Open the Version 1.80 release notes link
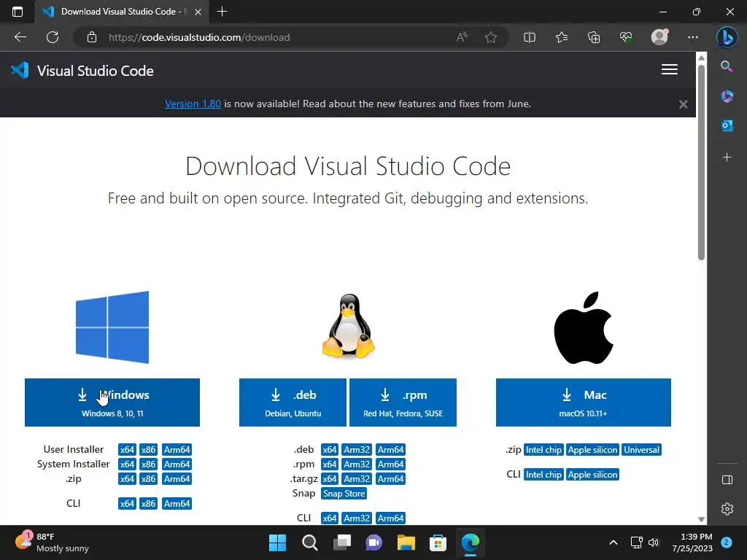The image size is (747, 560). [x=193, y=104]
